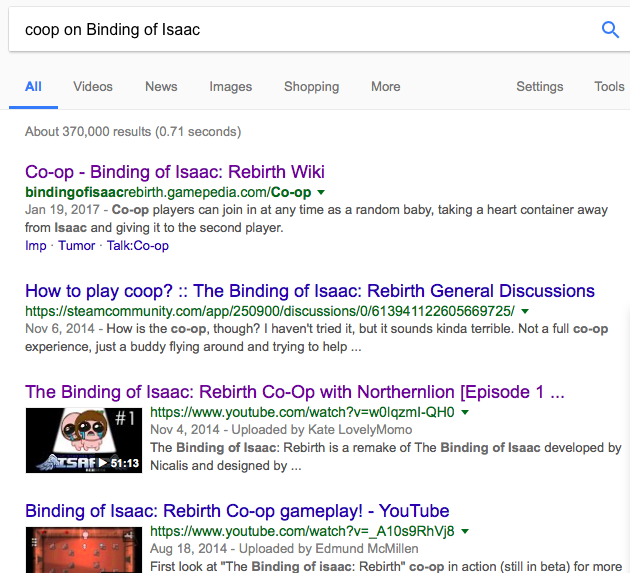
Task: Open search Settings
Action: (540, 86)
